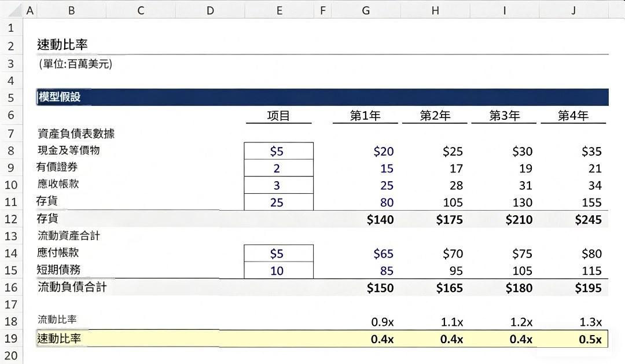The width and height of the screenshot is (625, 364).
Task: Click the 第1年 column heading
Action: tap(365, 116)
